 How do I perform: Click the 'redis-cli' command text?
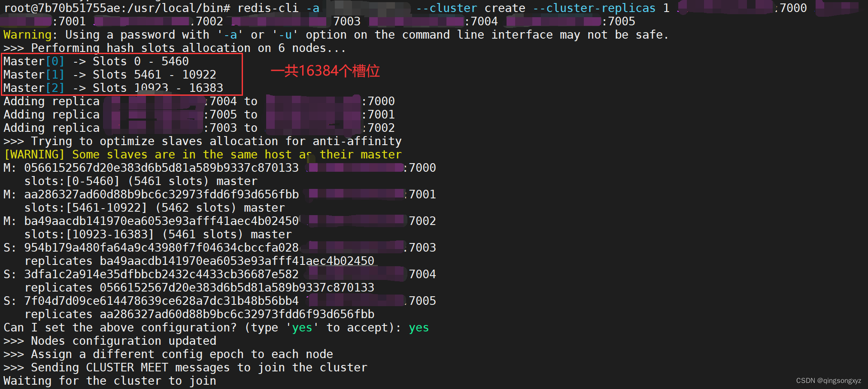[268, 8]
